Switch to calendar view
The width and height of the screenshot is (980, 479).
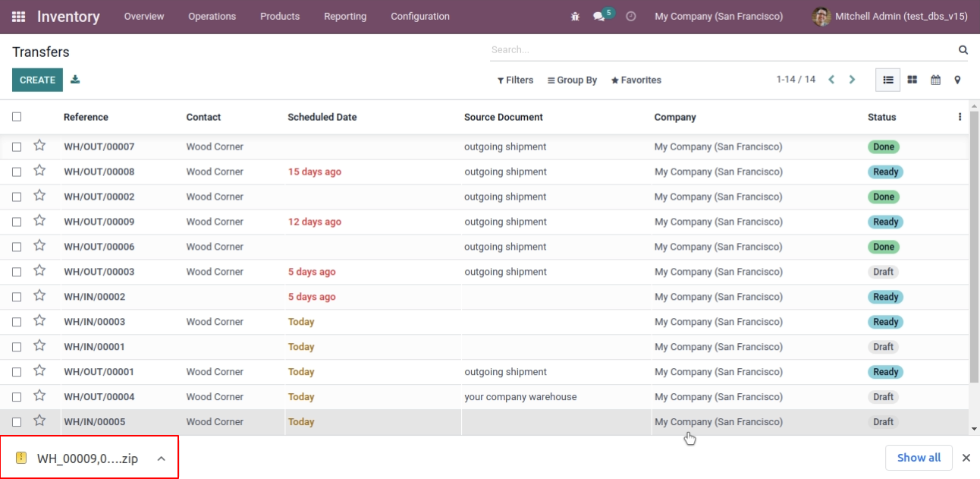click(x=936, y=80)
